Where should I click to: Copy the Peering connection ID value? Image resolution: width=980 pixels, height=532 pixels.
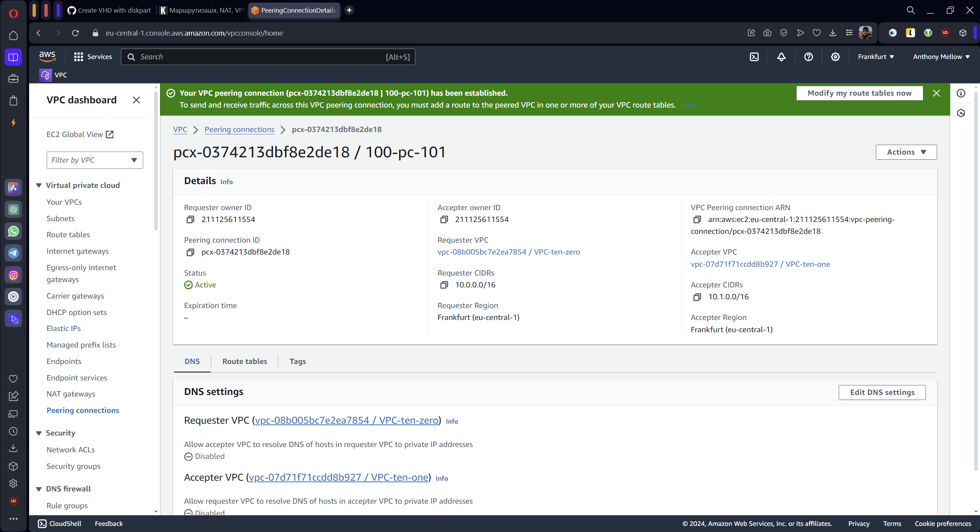(x=190, y=252)
